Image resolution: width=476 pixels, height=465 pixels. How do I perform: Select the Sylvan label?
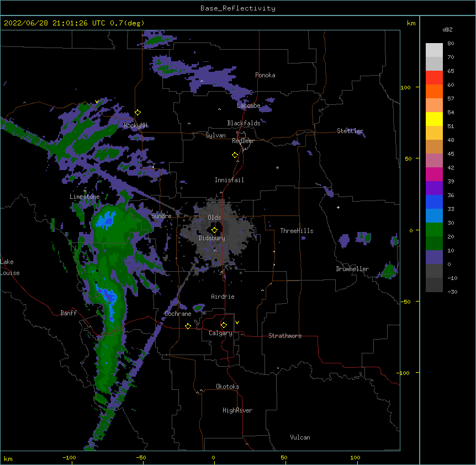(215, 135)
